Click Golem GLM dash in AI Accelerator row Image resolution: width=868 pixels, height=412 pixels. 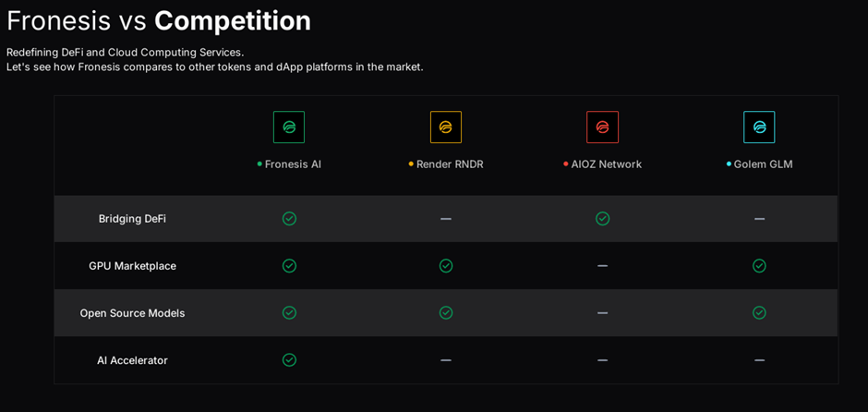pyautogui.click(x=759, y=360)
